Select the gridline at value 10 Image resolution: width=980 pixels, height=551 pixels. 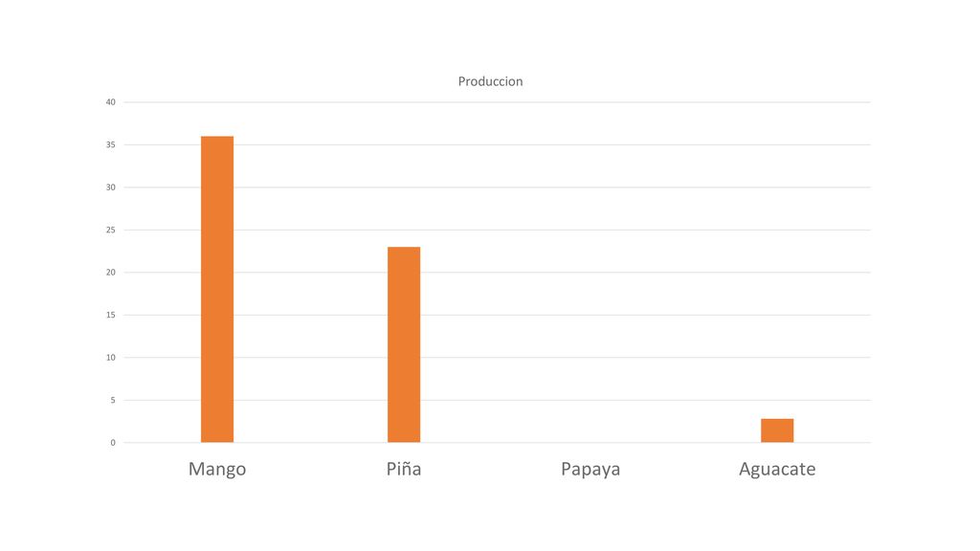497,358
